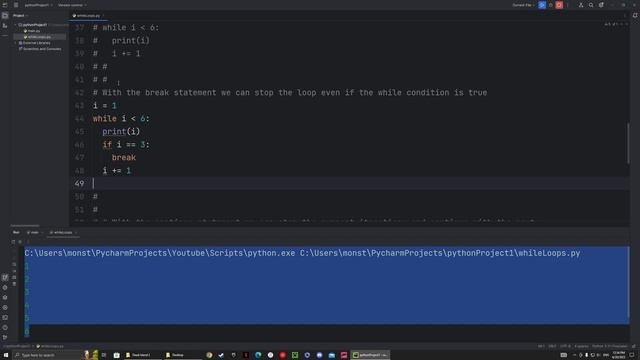
Task: Stop the process in Run panel toolbar
Action: [x=20, y=242]
